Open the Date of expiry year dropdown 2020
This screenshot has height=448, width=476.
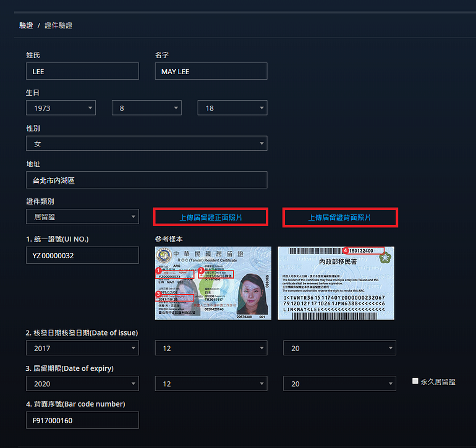point(82,384)
